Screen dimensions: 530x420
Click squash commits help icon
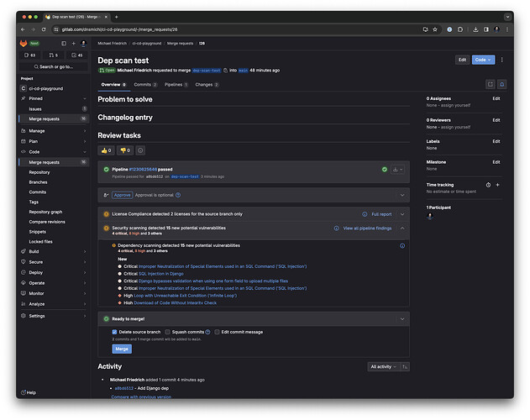click(207, 332)
